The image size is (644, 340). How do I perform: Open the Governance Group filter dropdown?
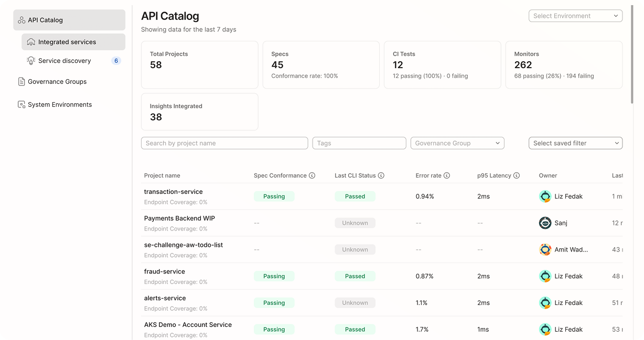pos(457,143)
